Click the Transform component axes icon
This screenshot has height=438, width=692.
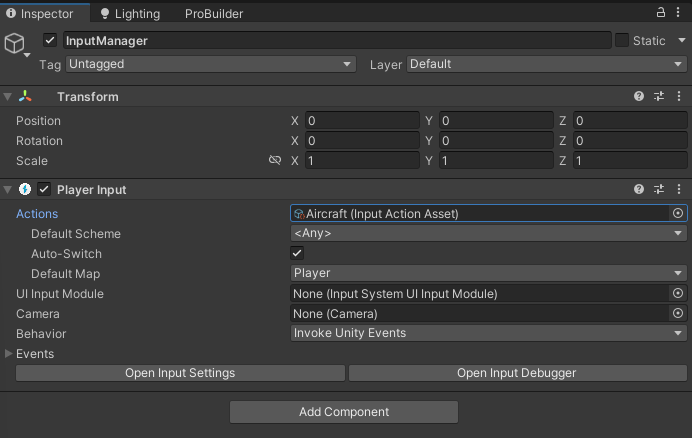25,96
